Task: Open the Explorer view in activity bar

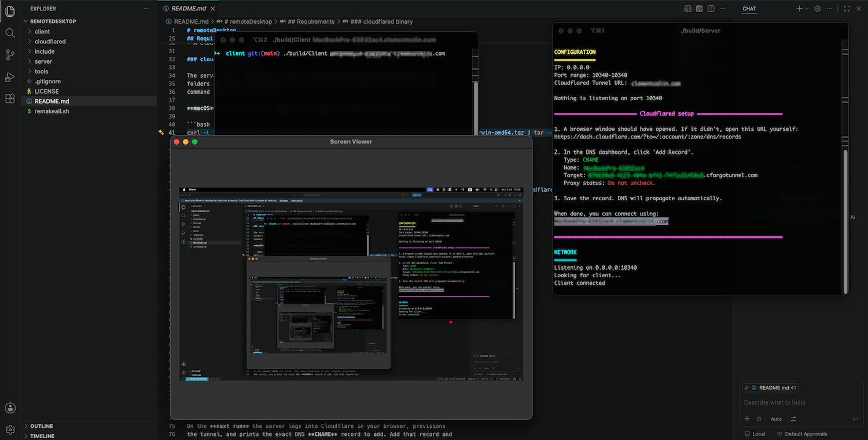Action: click(10, 12)
